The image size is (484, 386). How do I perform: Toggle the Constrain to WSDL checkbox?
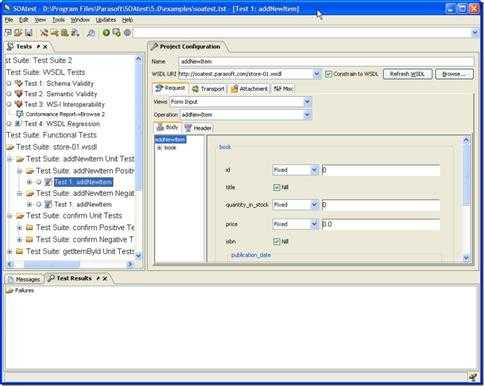pyautogui.click(x=328, y=74)
